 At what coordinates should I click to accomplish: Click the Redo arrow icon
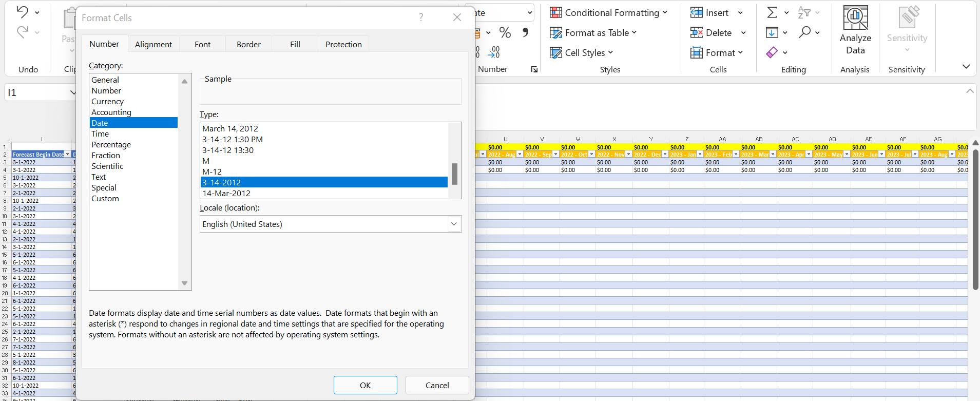(x=22, y=32)
